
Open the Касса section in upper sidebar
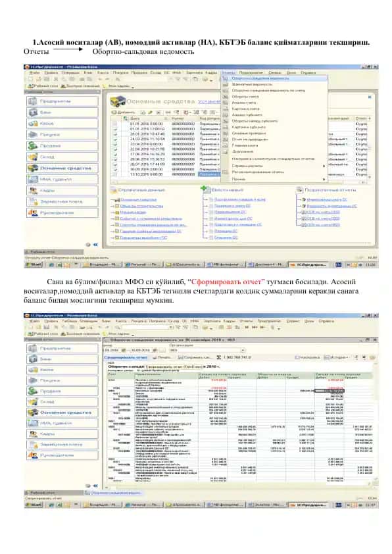(62, 124)
